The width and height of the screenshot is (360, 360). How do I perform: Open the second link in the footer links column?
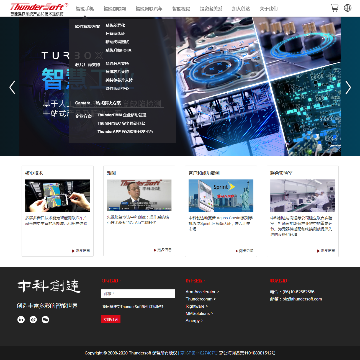pyautogui.click(x=201, y=299)
